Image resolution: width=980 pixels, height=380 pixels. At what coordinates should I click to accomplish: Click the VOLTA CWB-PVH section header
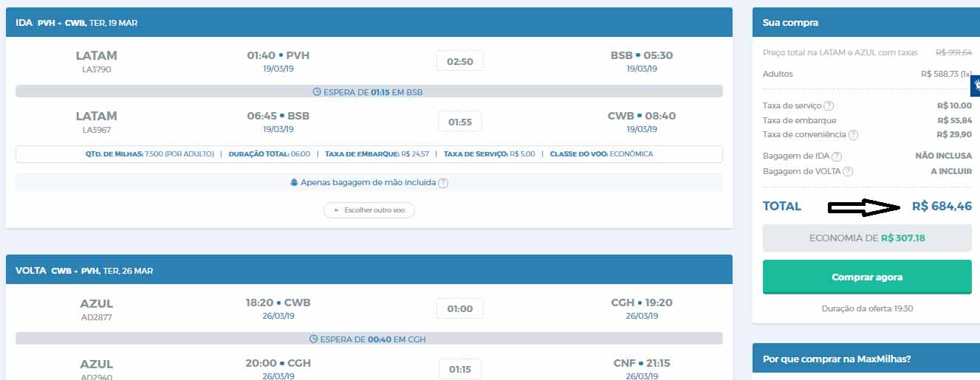[x=369, y=271]
